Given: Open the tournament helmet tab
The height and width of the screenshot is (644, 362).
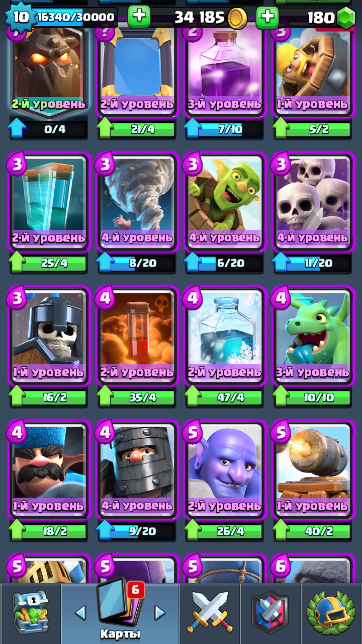Looking at the screenshot, I should tap(331, 612).
